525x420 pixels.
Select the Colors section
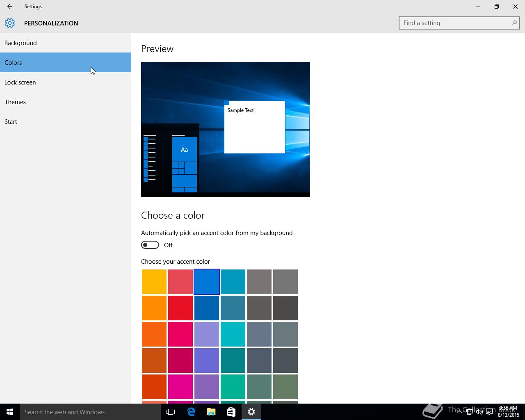click(66, 62)
